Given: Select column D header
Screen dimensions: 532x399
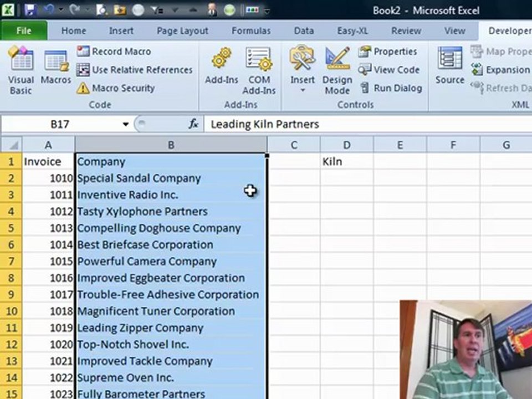Looking at the screenshot, I should coord(346,145).
